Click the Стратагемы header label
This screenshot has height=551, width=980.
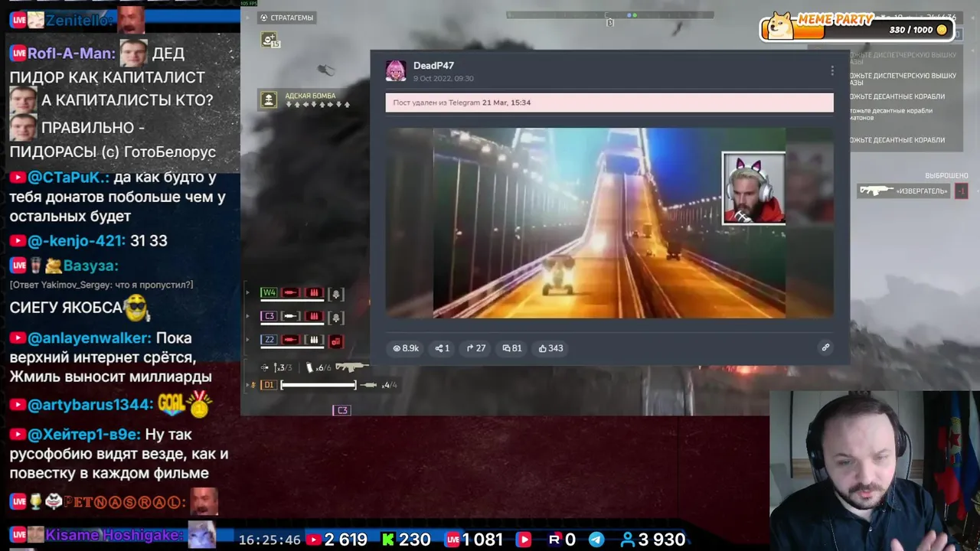[287, 18]
